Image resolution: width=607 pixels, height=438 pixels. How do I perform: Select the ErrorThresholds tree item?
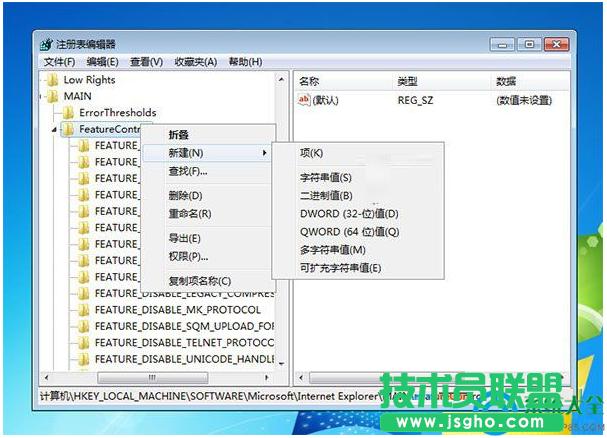click(118, 113)
